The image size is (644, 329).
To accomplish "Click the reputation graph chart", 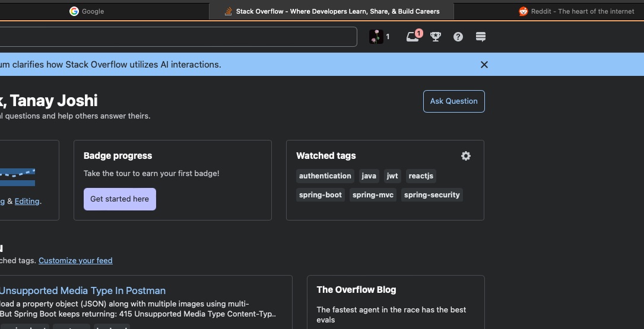I will point(17,177).
